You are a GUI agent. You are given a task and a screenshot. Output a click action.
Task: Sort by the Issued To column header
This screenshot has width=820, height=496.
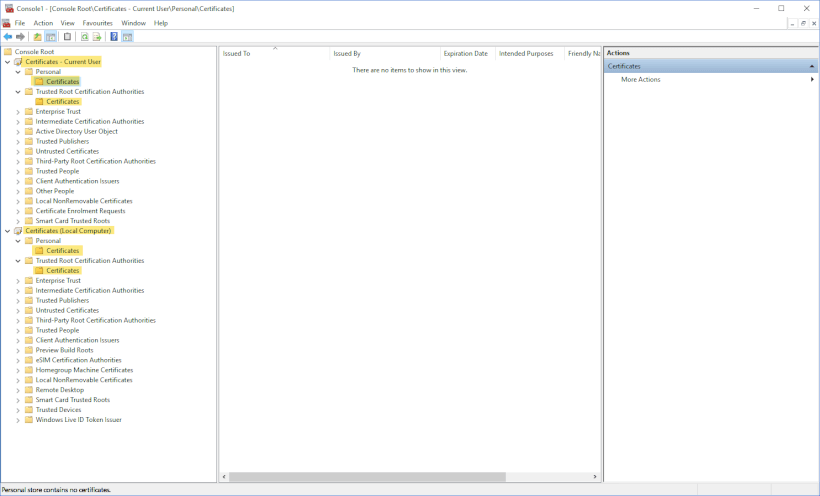275,53
